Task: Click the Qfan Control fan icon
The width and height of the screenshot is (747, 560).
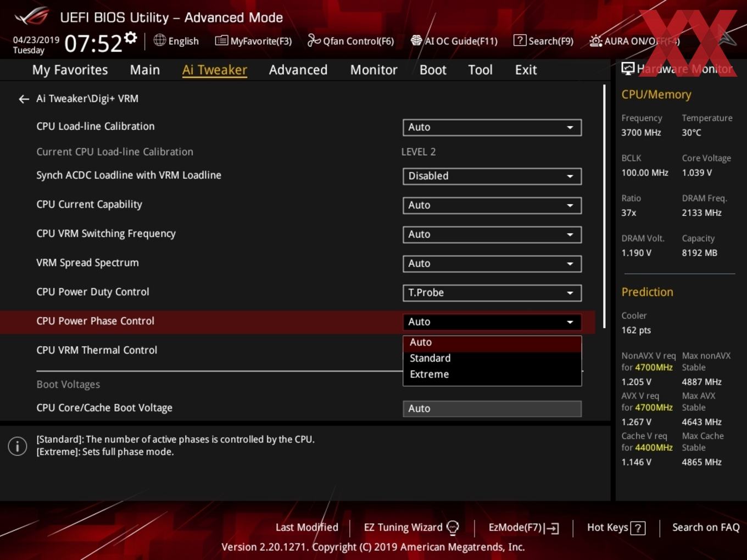Action: tap(314, 40)
